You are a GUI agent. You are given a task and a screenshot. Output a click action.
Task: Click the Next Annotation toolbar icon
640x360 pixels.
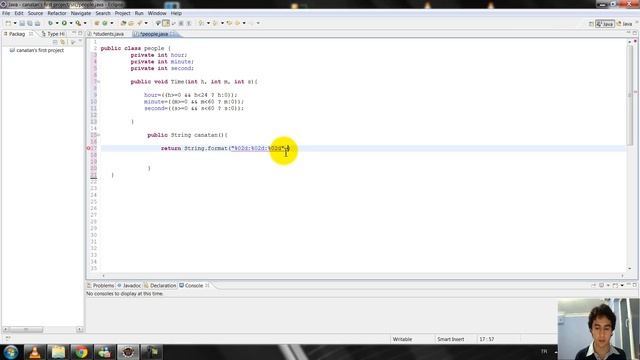[x=201, y=23]
